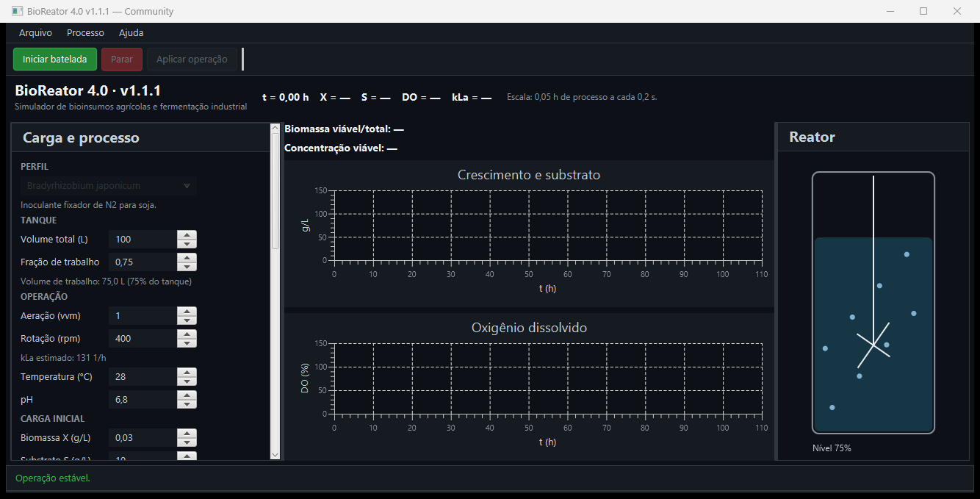Click the Biomassa X input field
The height and width of the screenshot is (499, 980).
[x=143, y=438]
